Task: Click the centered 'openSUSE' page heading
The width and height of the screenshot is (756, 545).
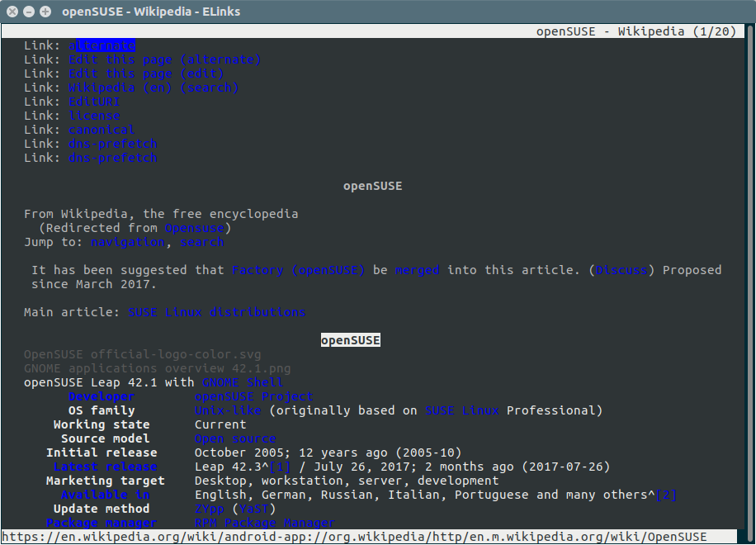Action: 373,186
